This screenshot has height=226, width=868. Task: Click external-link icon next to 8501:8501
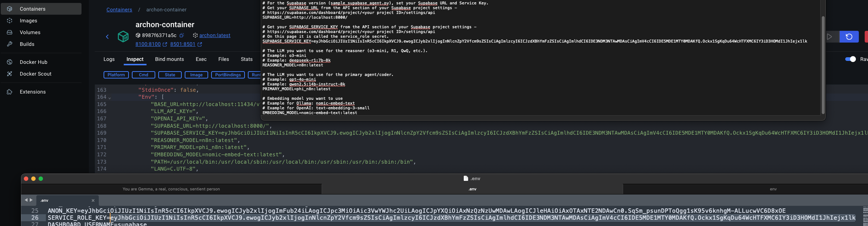click(200, 44)
